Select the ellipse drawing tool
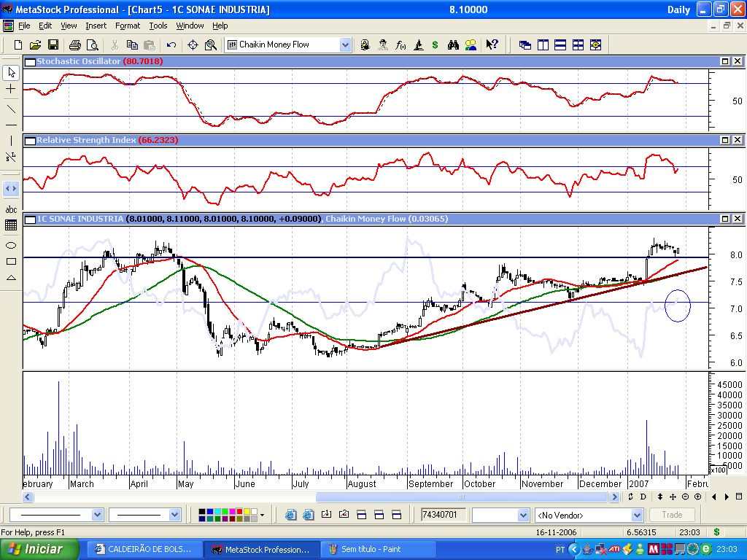 11,244
